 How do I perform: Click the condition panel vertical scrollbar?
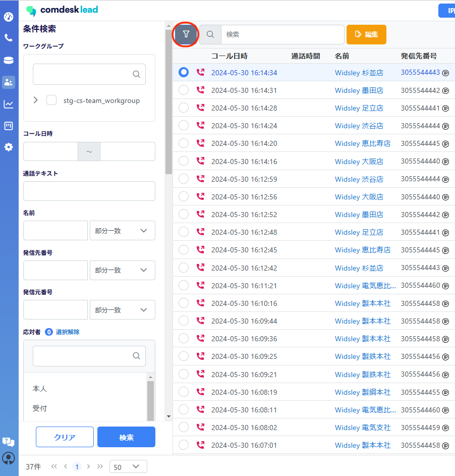[168, 101]
